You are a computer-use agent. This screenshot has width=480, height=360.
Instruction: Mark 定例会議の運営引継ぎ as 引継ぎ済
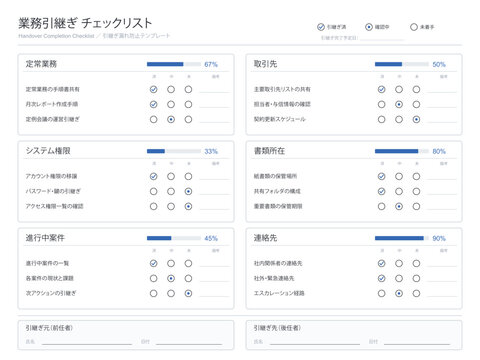coord(153,119)
